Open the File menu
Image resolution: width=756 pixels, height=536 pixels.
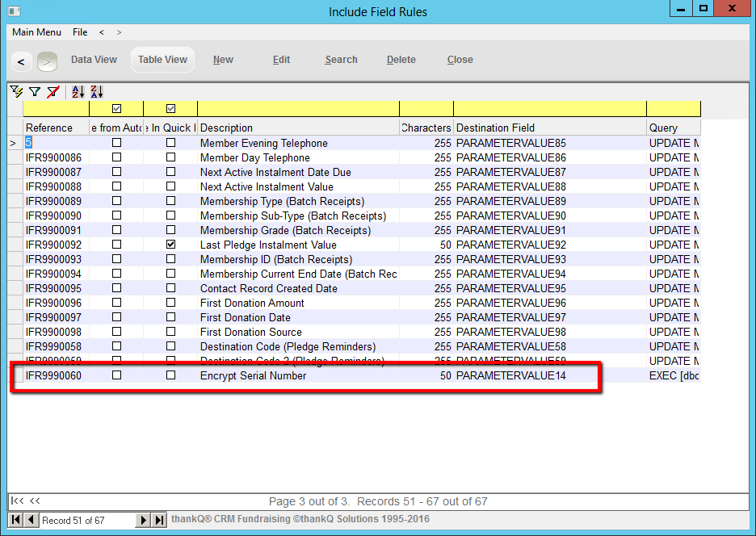click(80, 32)
